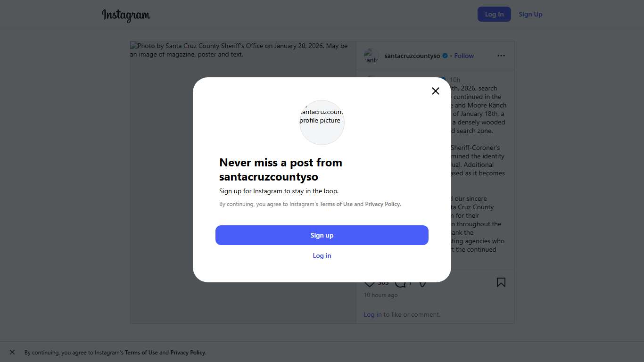644x362 pixels.
Task: Save the post with bookmark icon
Action: click(501, 282)
